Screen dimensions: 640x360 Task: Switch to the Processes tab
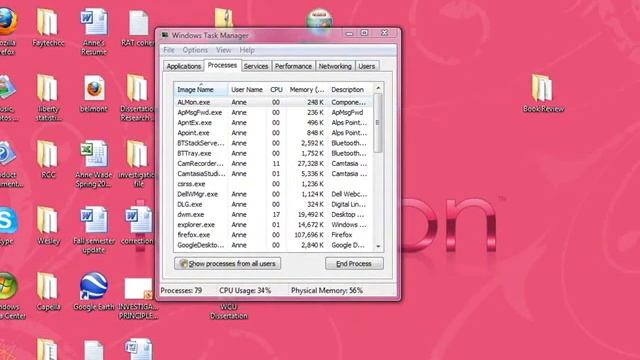pyautogui.click(x=222, y=65)
